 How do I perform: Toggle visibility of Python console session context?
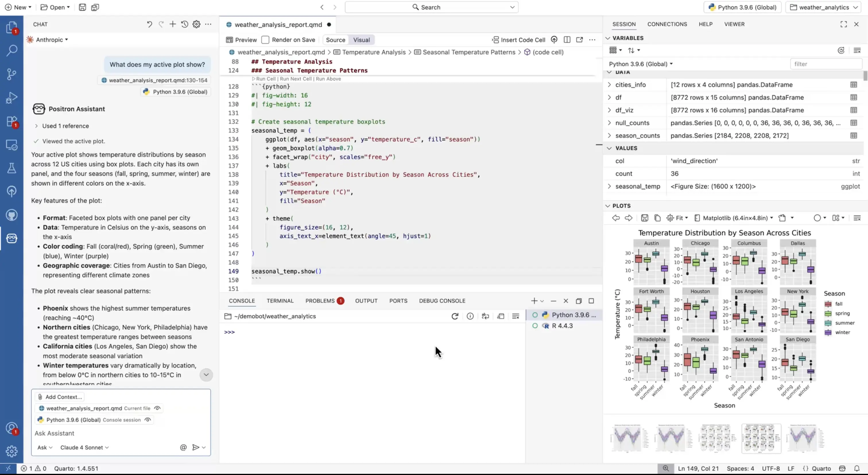[148, 420]
